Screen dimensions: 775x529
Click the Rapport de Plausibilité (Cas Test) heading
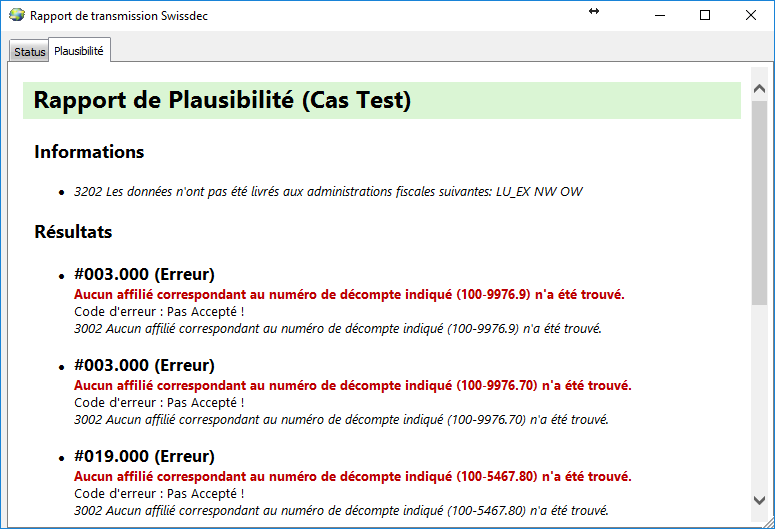[222, 100]
